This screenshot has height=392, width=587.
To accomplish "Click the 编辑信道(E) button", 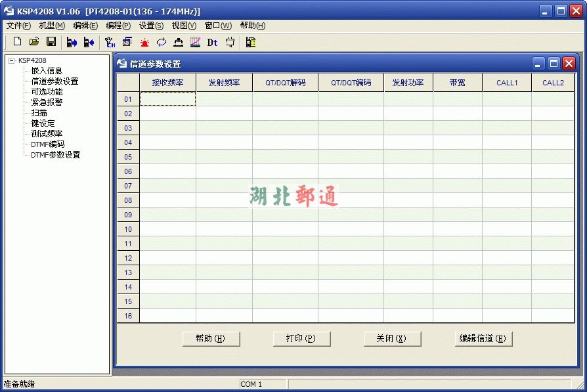I will (x=483, y=339).
